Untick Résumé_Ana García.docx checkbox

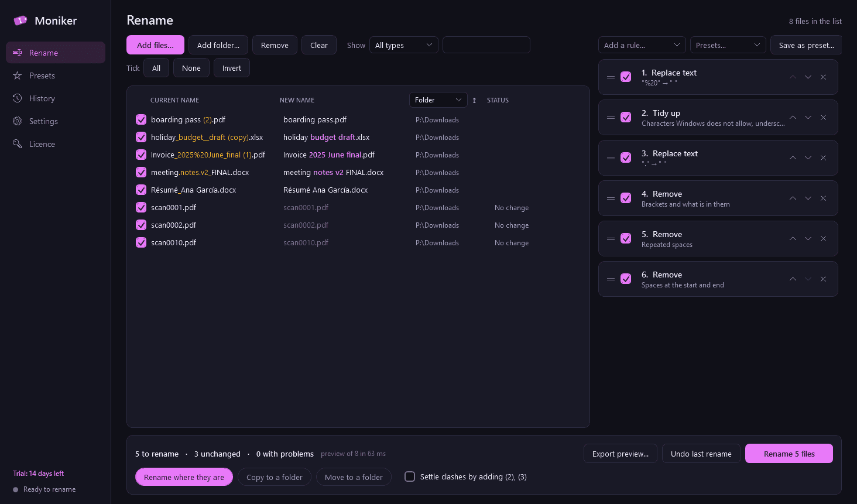(141, 190)
